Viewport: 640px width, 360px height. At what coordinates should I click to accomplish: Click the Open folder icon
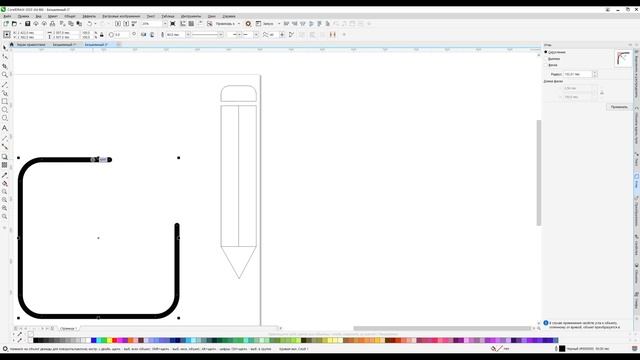(14, 24)
